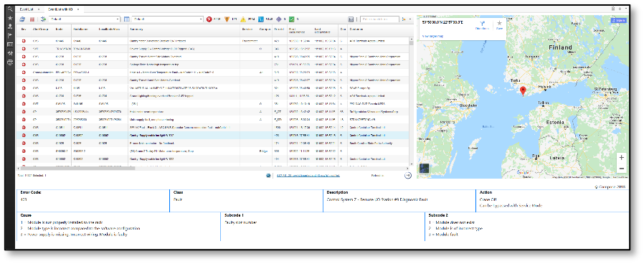Open the small arrow at window top right

(x=625, y=8)
